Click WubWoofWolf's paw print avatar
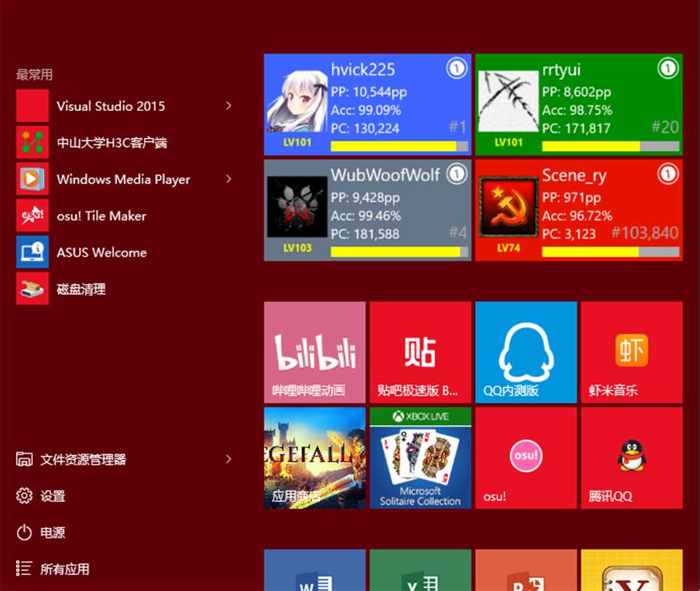Screen dimensions: 700x591 [x=297, y=207]
